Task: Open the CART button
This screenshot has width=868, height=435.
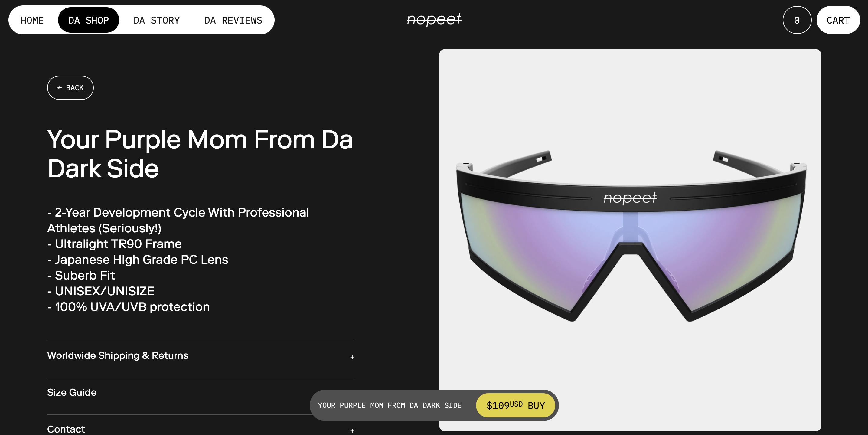Action: [838, 20]
